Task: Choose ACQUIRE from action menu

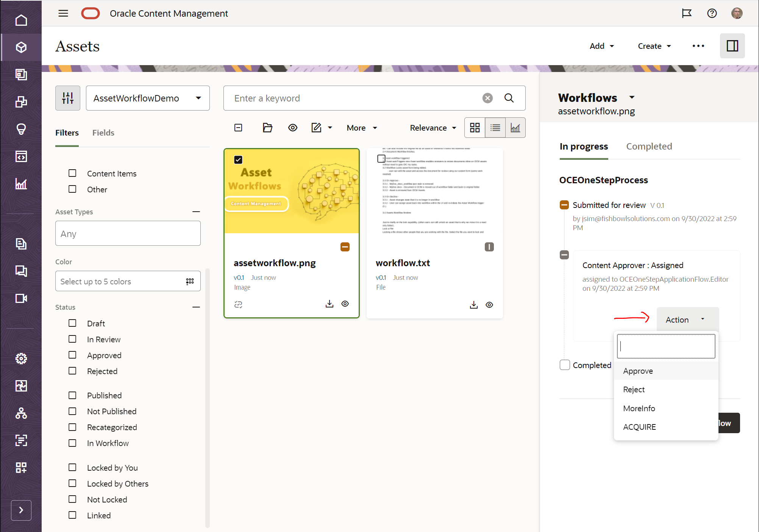Action: pyautogui.click(x=666, y=427)
